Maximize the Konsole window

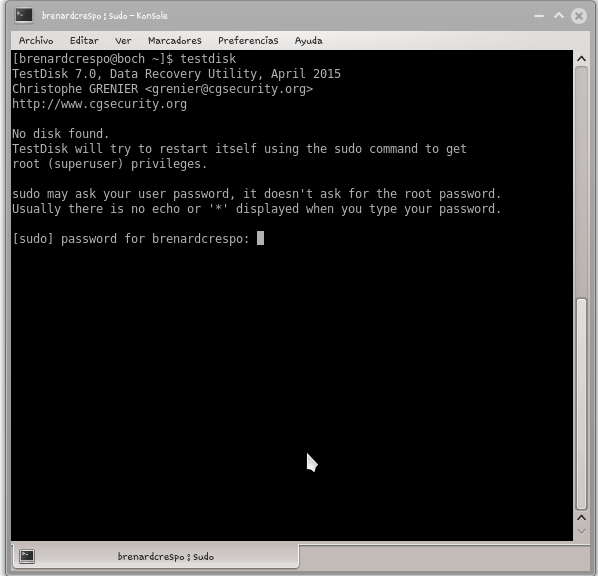[559, 16]
